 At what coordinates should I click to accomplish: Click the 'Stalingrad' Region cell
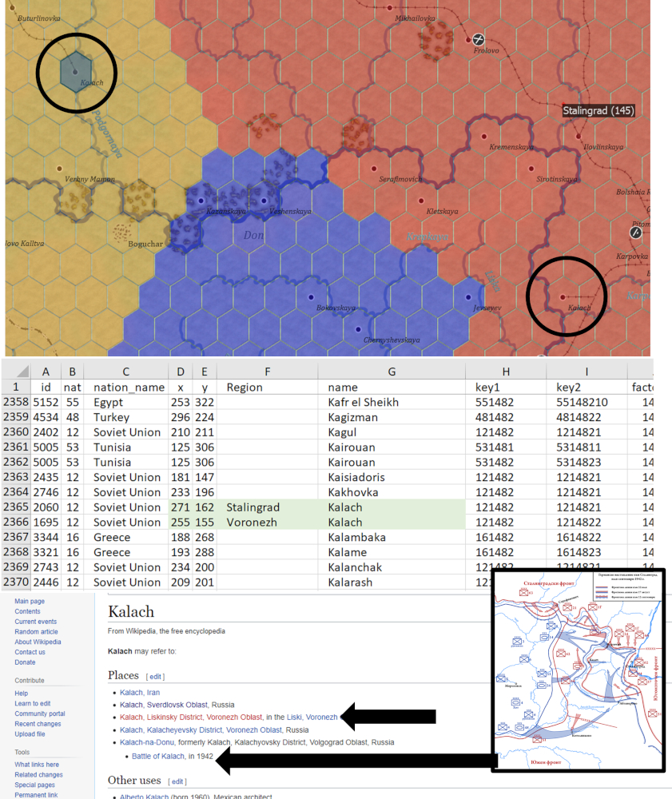pos(268,507)
